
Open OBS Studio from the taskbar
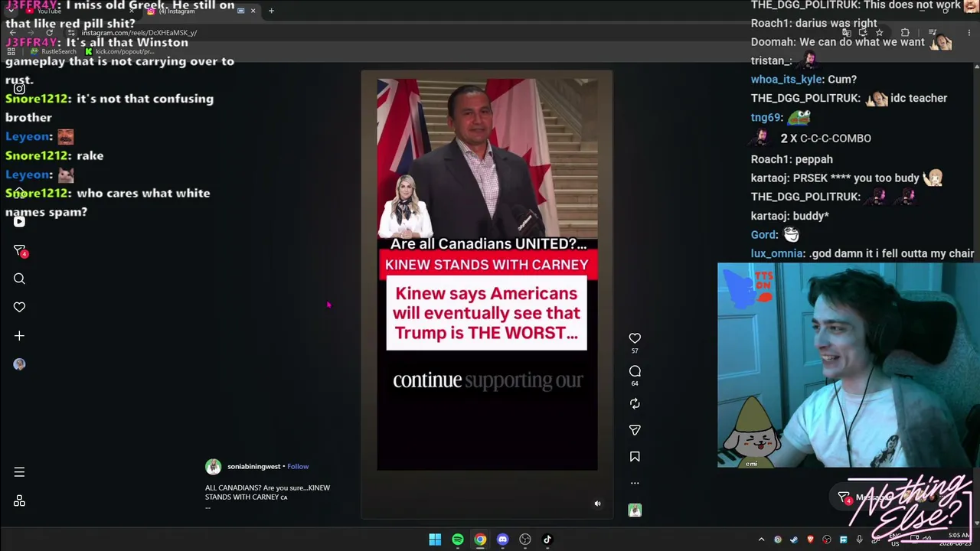[x=525, y=540]
